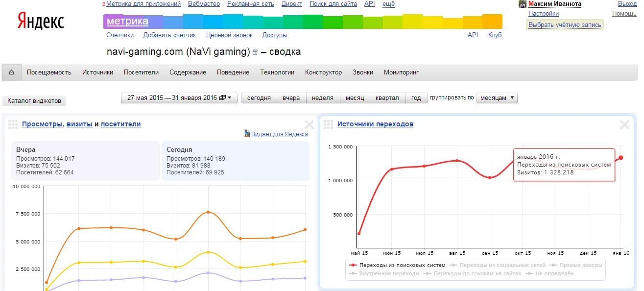This screenshot has width=644, height=291.
Task: Select the квартал period button
Action: [x=387, y=98]
